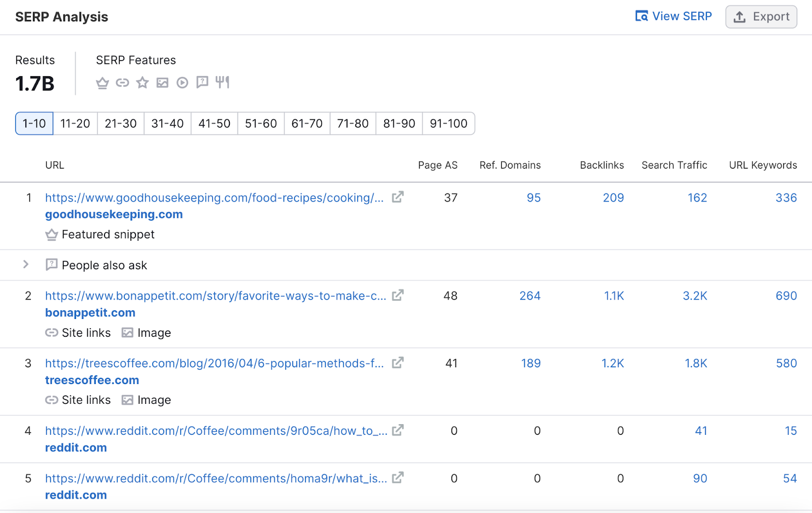Click the Search Traffic column header
The height and width of the screenshot is (513, 812).
[674, 165]
